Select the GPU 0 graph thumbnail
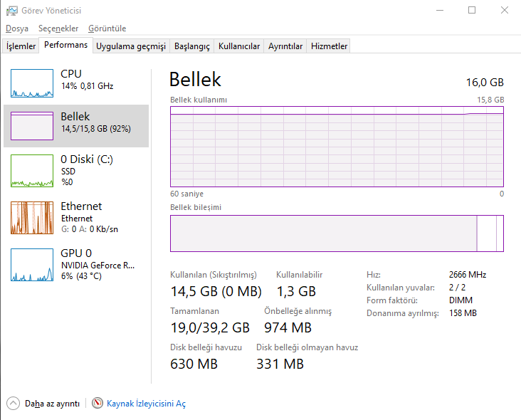The width and height of the screenshot is (521, 420). pyautogui.click(x=32, y=265)
